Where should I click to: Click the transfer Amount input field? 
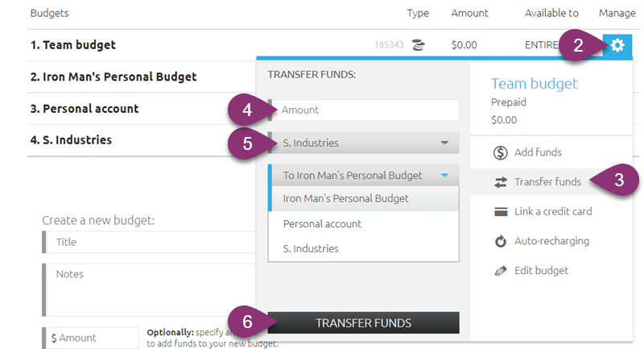coord(364,110)
